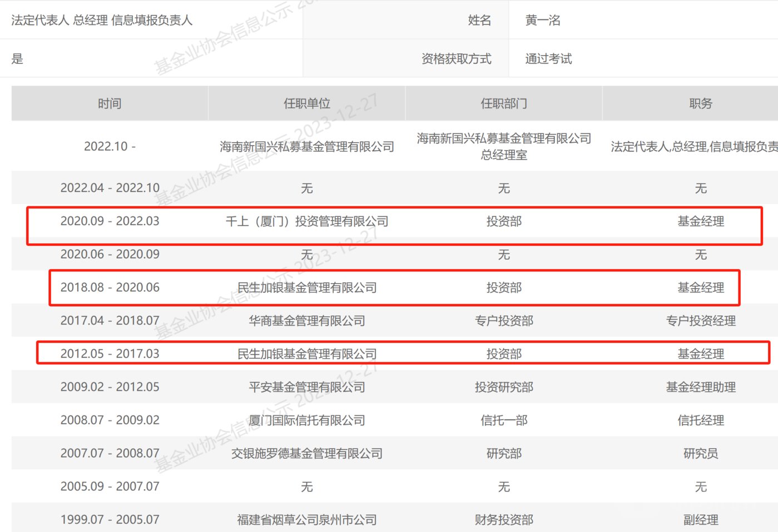The image size is (778, 532).
Task: Select the date range 2018.08 - 2020.06
Action: pyautogui.click(x=110, y=287)
